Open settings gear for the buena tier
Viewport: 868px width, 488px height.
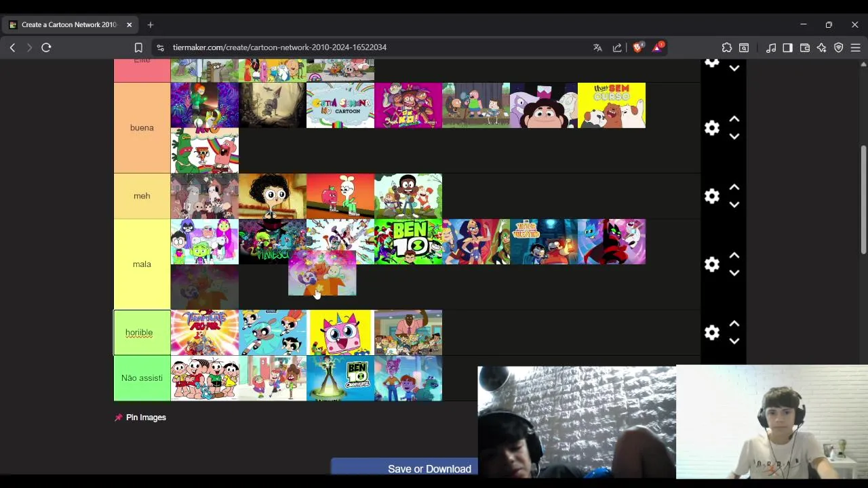coord(711,128)
